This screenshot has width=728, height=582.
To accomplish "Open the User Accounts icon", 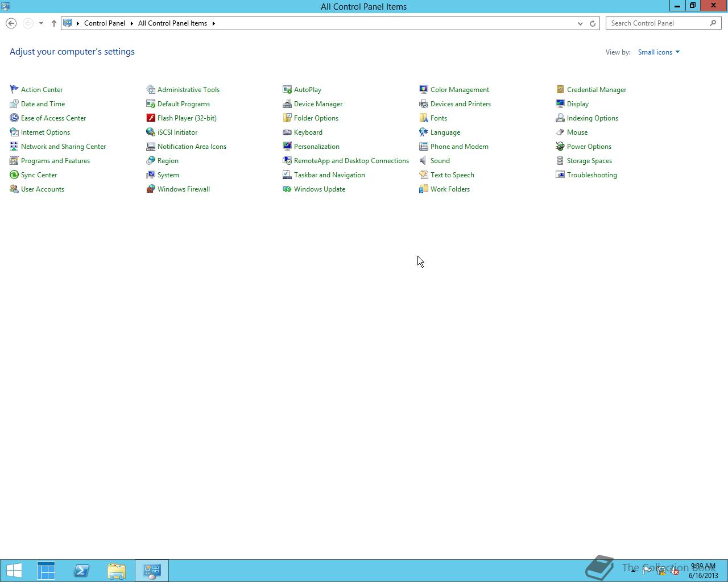I will 14,189.
